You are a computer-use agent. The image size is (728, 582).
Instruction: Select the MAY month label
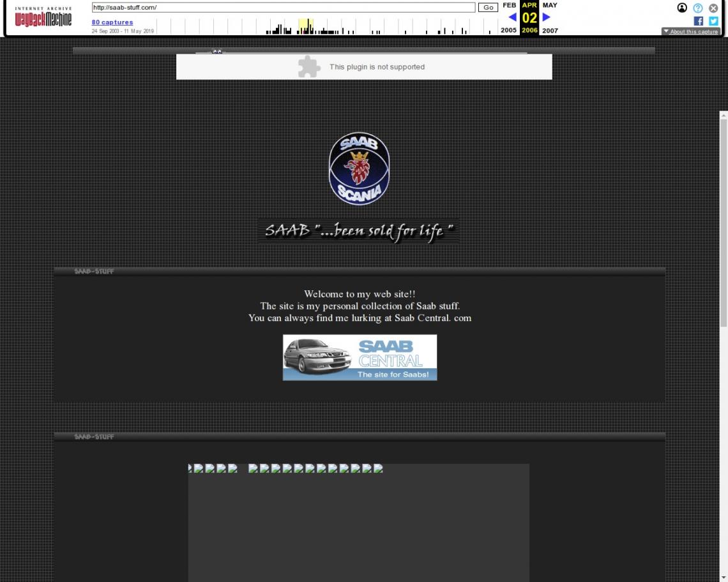(x=550, y=5)
